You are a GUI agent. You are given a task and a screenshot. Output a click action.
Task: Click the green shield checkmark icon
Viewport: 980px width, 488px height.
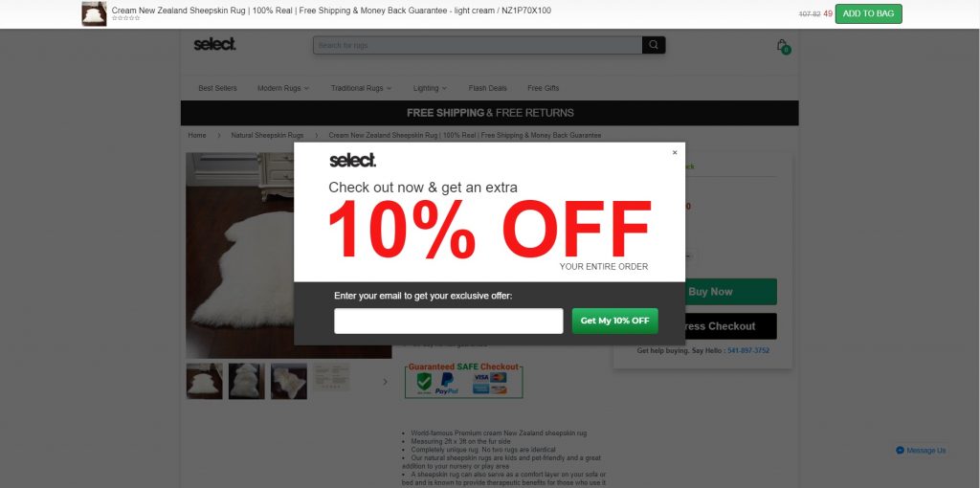click(x=424, y=383)
